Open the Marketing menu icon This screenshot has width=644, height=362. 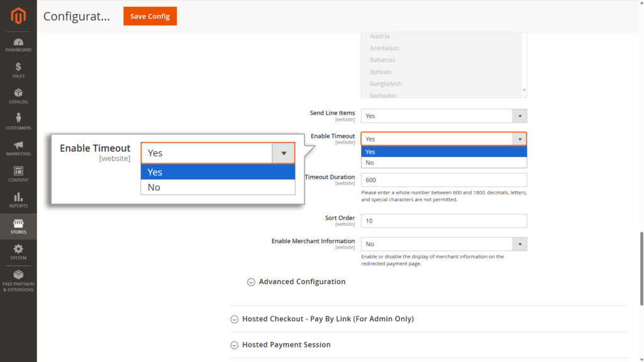tap(18, 148)
